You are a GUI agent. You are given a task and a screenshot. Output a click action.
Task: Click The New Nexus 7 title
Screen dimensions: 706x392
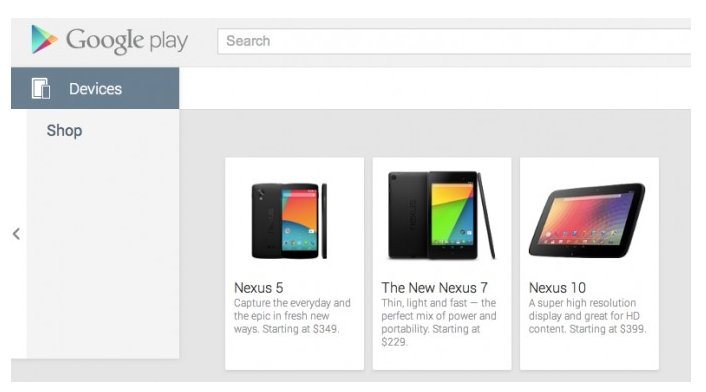(x=434, y=288)
